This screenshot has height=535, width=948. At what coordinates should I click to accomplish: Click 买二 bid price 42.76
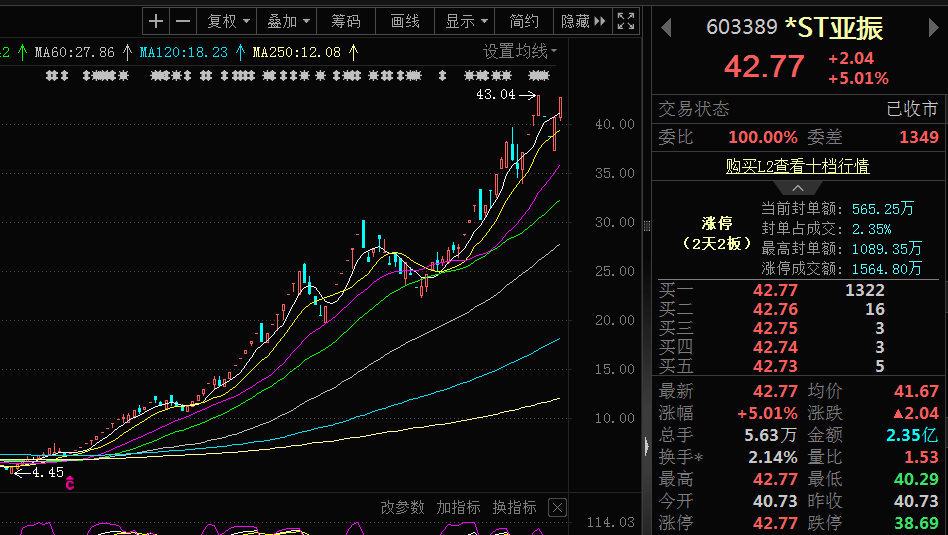pos(775,310)
